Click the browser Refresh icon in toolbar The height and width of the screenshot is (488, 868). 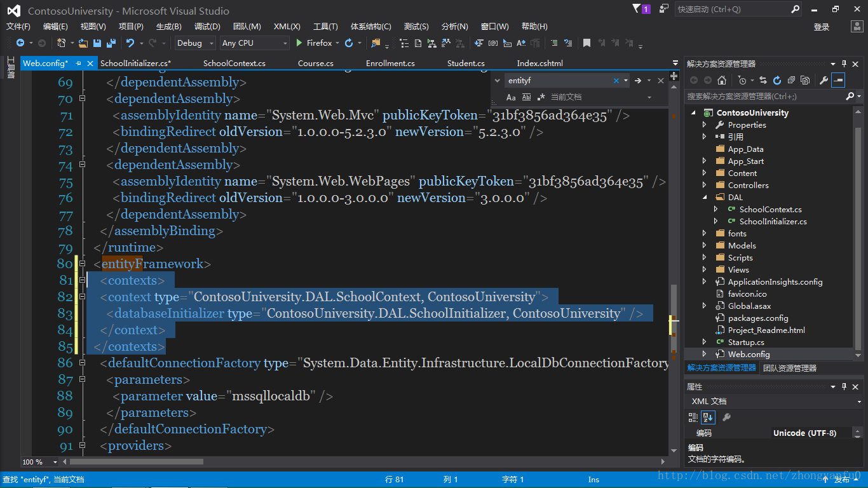click(x=349, y=43)
